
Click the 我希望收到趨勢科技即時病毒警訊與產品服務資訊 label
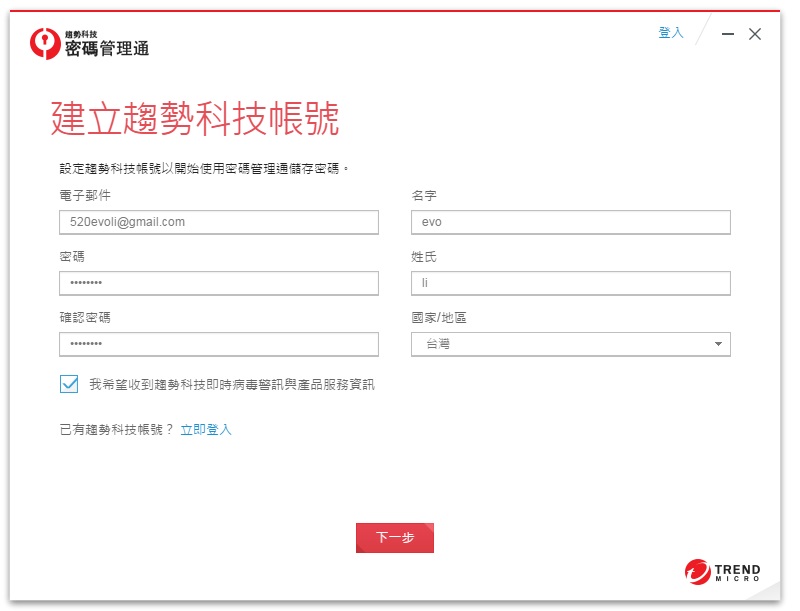click(232, 385)
